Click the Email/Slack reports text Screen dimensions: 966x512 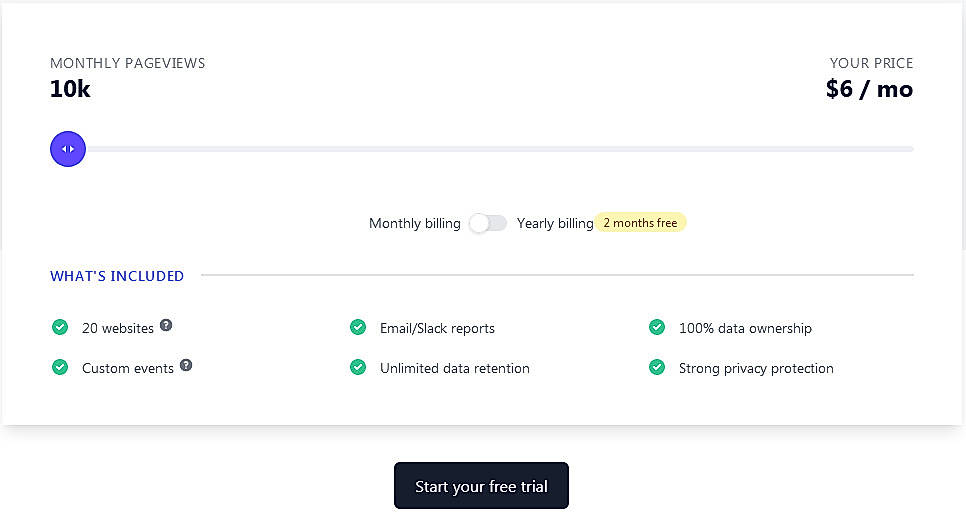[437, 328]
